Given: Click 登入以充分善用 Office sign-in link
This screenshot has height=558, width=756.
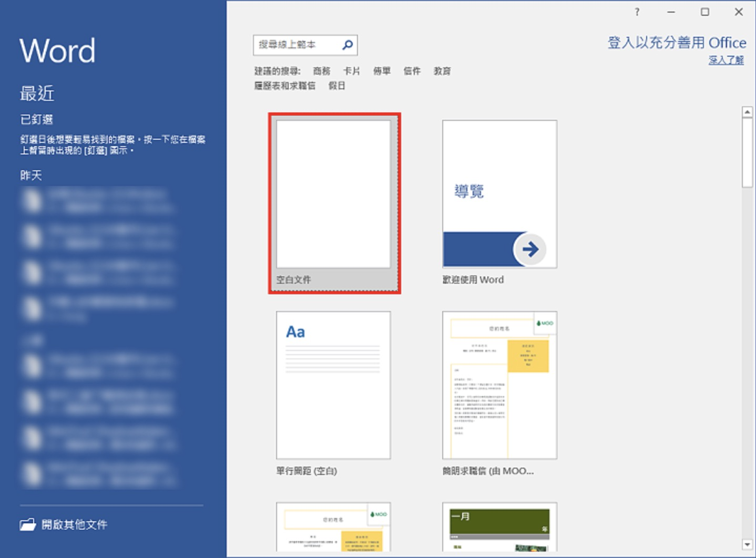Looking at the screenshot, I should [677, 43].
